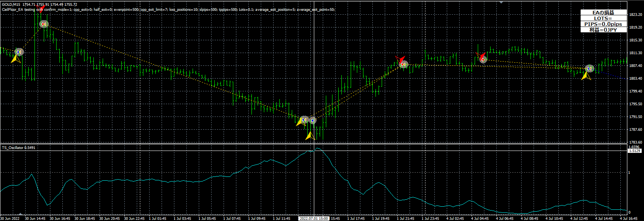Click the 30 Jun 16:45 time axis label
This screenshot has height=221, width=644.
60,218
